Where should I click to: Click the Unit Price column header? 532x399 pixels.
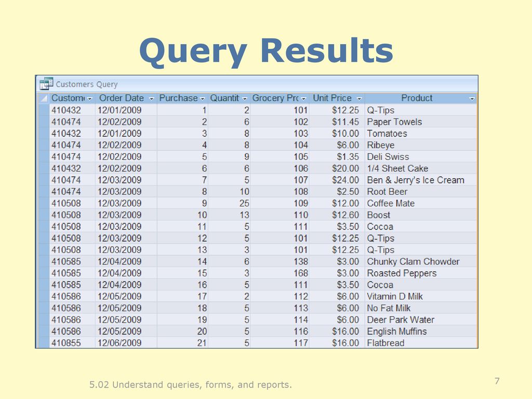pyautogui.click(x=337, y=98)
